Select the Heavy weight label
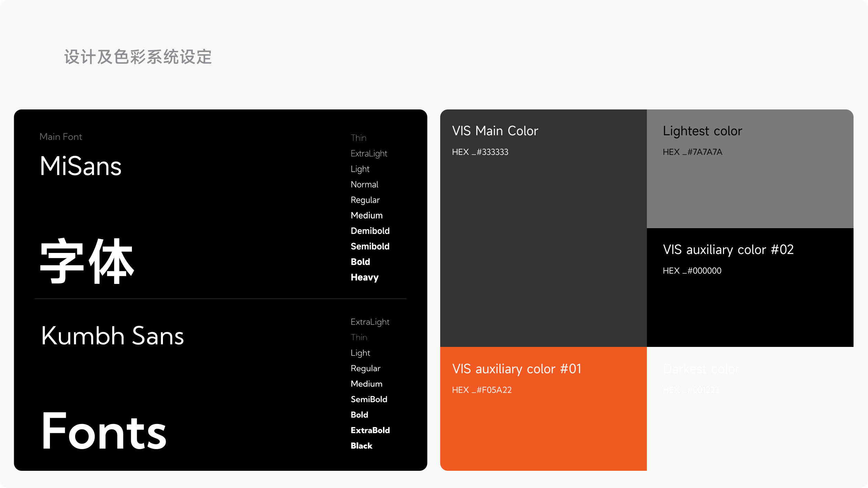Screen dimensions: 868x488 [364, 277]
